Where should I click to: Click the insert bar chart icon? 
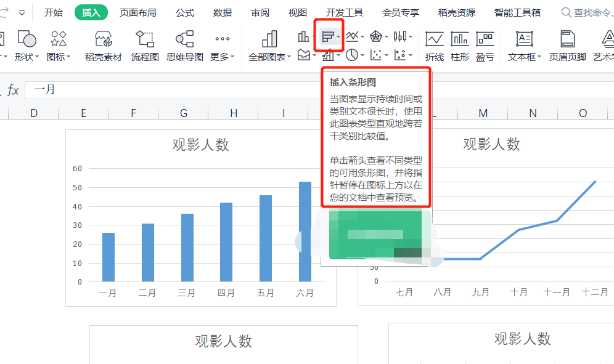click(327, 37)
